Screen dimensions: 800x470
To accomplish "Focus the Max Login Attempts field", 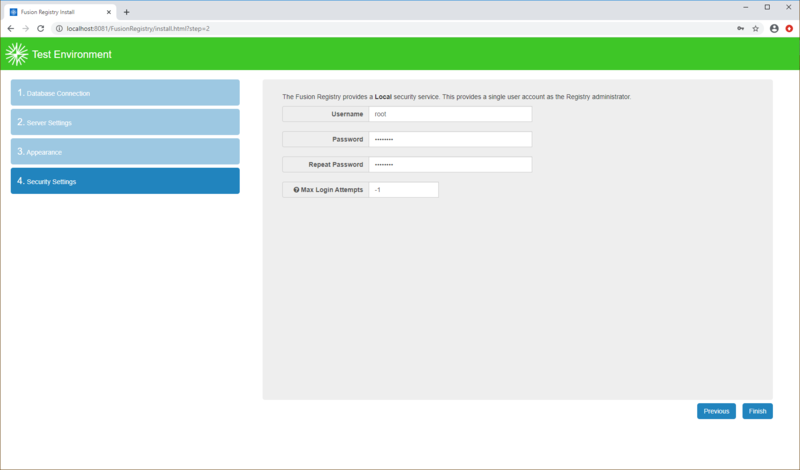I will (403, 190).
